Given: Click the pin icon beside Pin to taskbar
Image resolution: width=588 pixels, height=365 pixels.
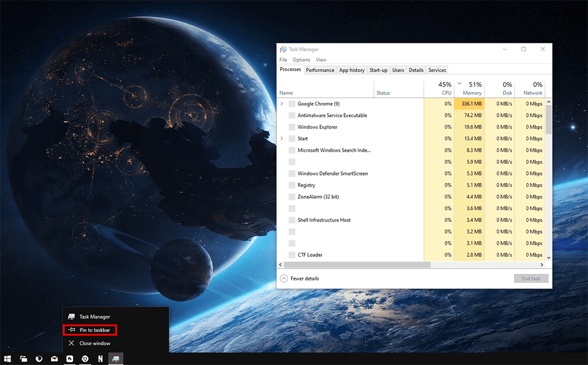Looking at the screenshot, I should [72, 330].
